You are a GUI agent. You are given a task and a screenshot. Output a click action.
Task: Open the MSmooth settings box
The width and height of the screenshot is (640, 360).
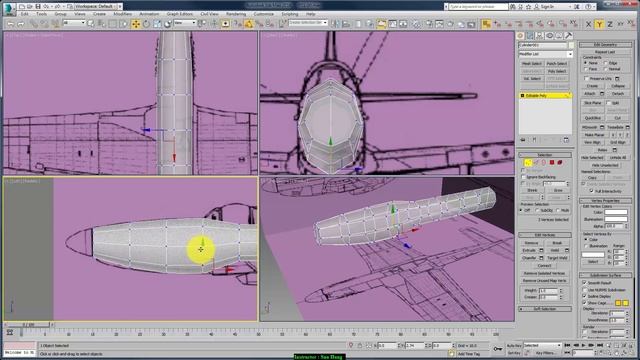pyautogui.click(x=602, y=127)
